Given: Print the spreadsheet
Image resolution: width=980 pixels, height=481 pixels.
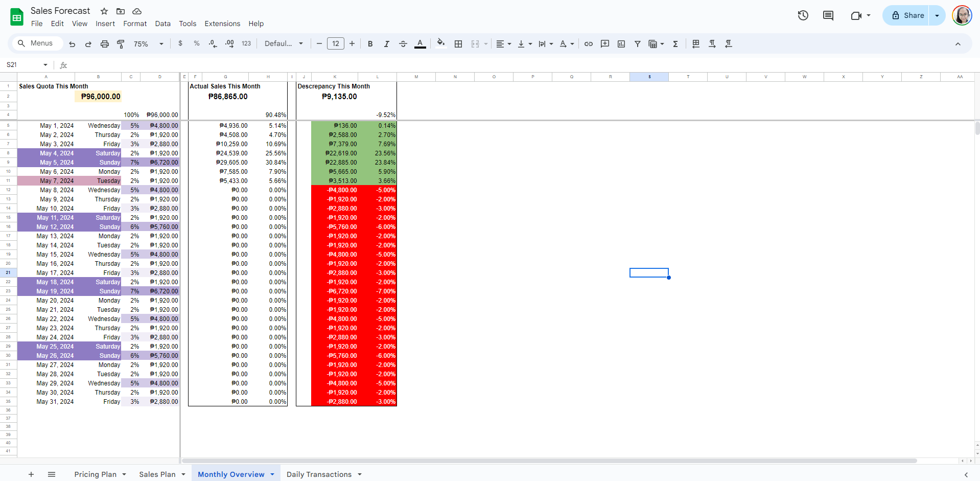Looking at the screenshot, I should click(105, 44).
